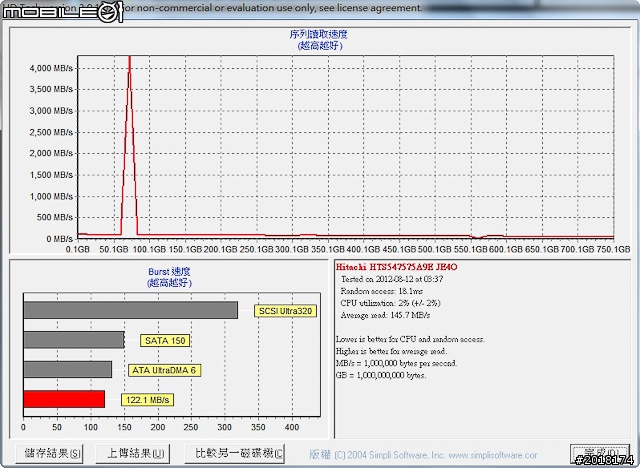The image size is (640, 468).
Task: Click the copyright 2004 Simpli Software text
Action: tap(377, 455)
